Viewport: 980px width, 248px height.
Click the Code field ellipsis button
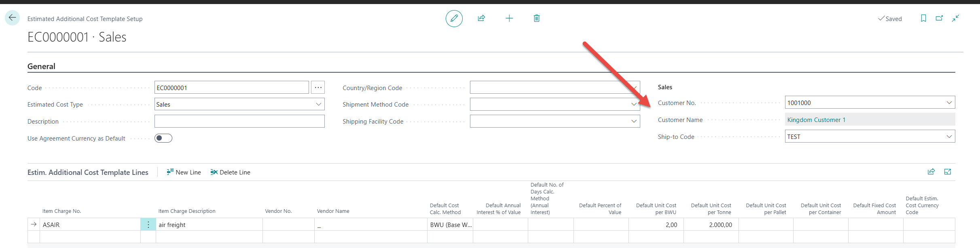318,88
